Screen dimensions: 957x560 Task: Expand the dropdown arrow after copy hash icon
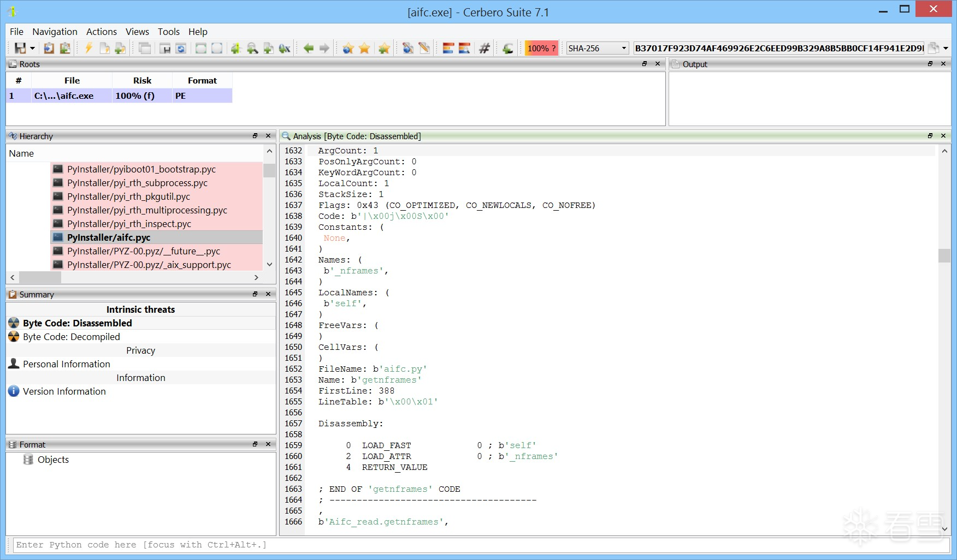[946, 48]
